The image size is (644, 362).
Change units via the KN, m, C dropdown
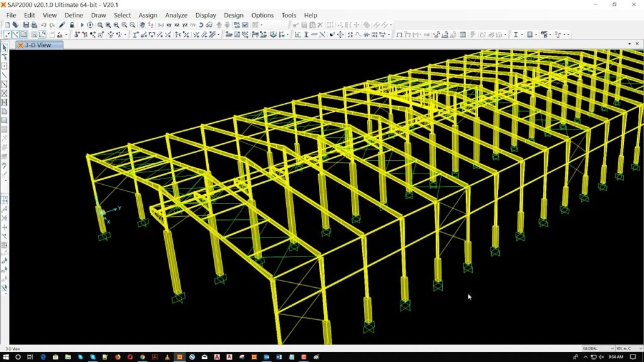pos(625,348)
